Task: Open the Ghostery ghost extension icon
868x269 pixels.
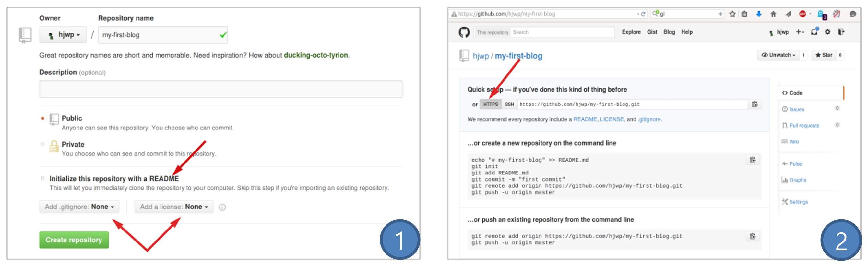Action: pyautogui.click(x=822, y=15)
